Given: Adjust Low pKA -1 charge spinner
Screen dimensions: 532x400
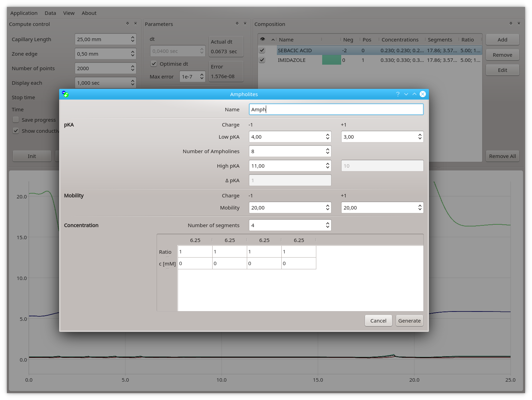Looking at the screenshot, I should [x=328, y=137].
